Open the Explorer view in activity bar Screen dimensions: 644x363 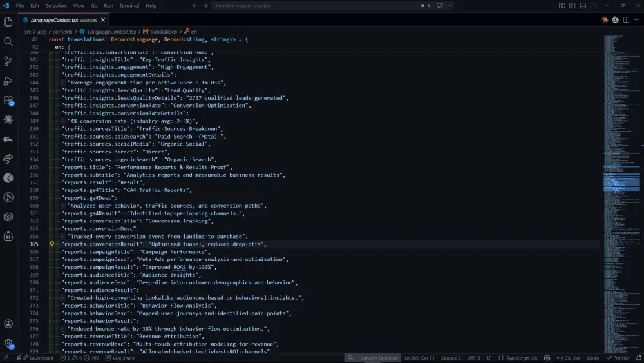pyautogui.click(x=8, y=22)
